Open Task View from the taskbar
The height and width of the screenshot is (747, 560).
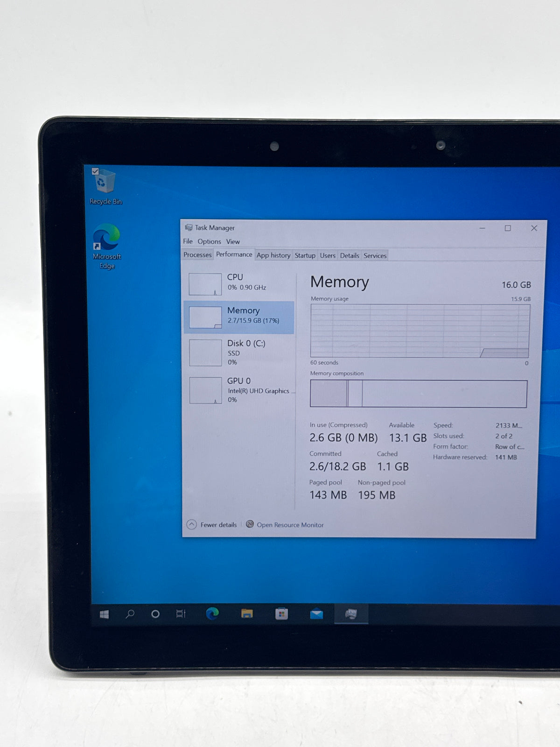[181, 614]
